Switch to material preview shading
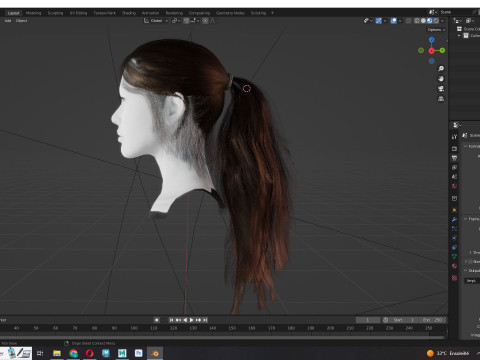 (430, 21)
